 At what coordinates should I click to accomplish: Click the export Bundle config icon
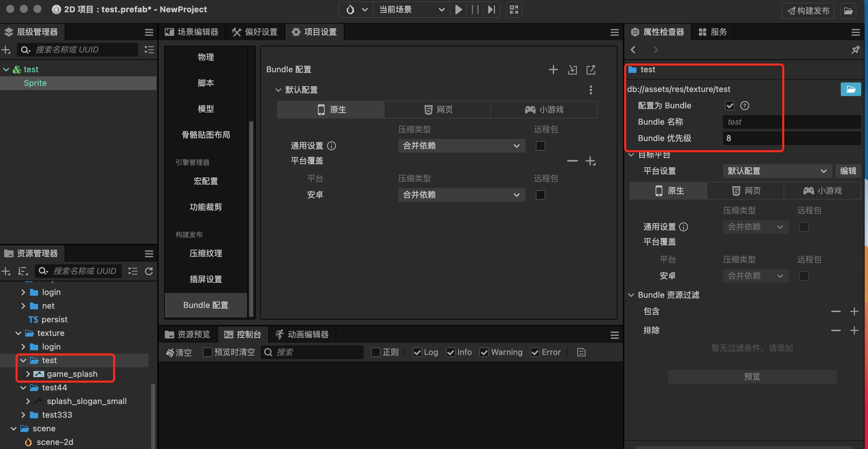591,70
